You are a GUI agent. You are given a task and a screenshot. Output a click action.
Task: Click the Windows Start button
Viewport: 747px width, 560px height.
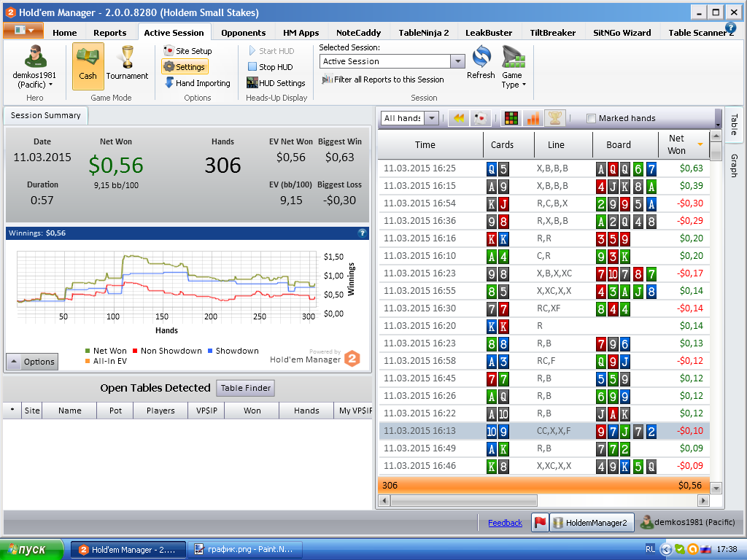31,550
